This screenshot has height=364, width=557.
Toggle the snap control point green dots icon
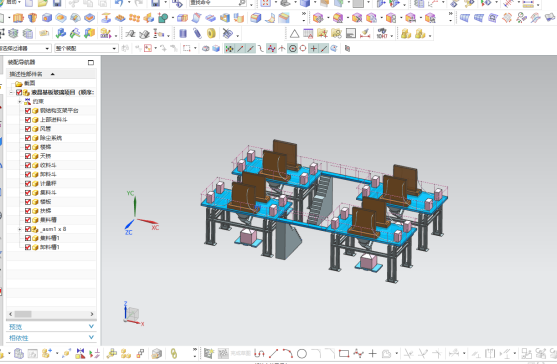(x=229, y=48)
